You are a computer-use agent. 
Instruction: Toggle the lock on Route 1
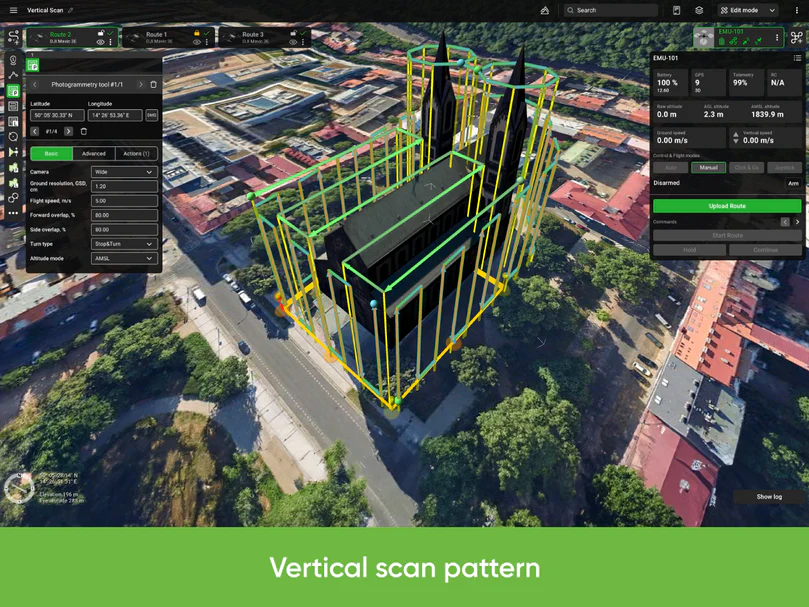pos(197,33)
